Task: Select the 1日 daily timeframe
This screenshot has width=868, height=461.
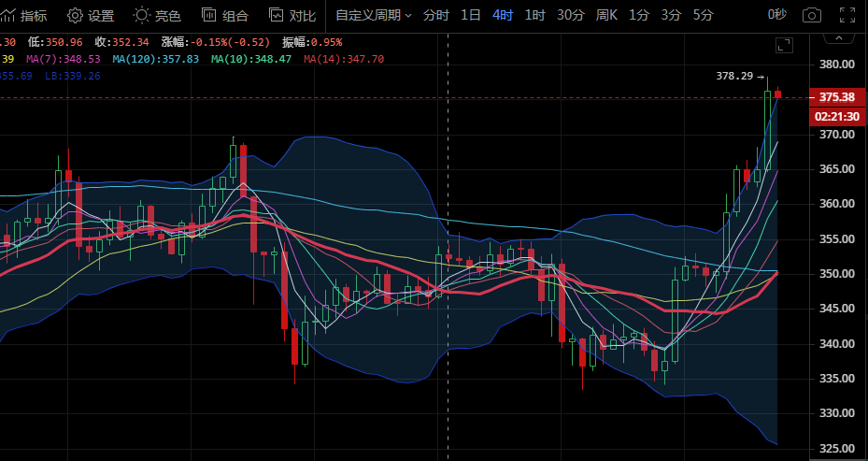Action: pyautogui.click(x=472, y=15)
